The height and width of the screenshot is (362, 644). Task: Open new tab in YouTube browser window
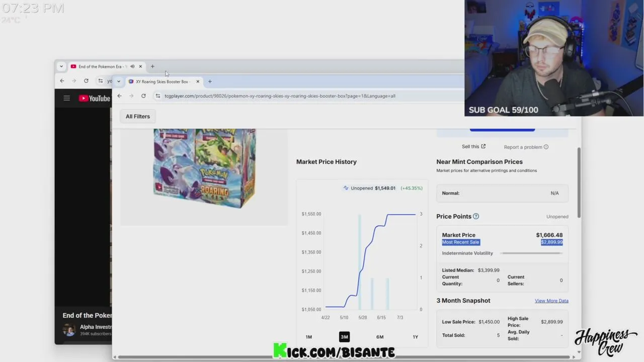pyautogui.click(x=152, y=66)
